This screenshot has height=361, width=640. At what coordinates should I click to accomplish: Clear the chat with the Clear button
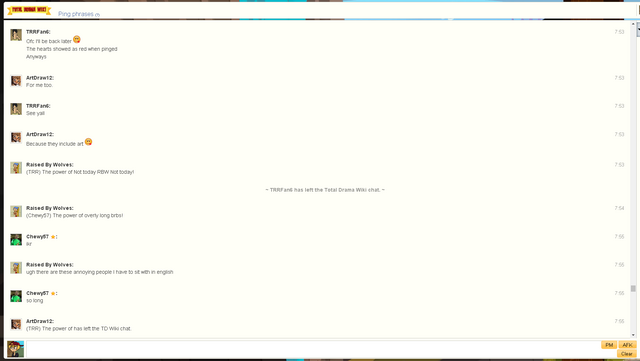click(x=627, y=354)
